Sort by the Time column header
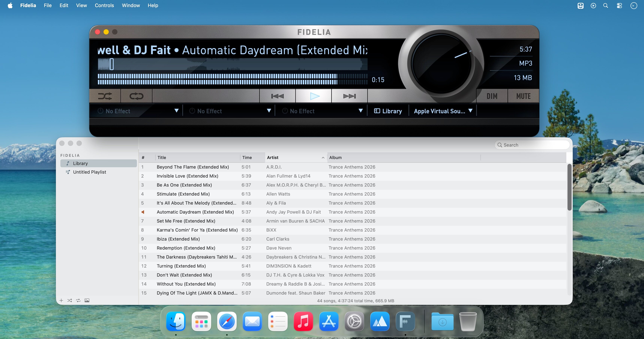This screenshot has height=339, width=644. point(252,157)
